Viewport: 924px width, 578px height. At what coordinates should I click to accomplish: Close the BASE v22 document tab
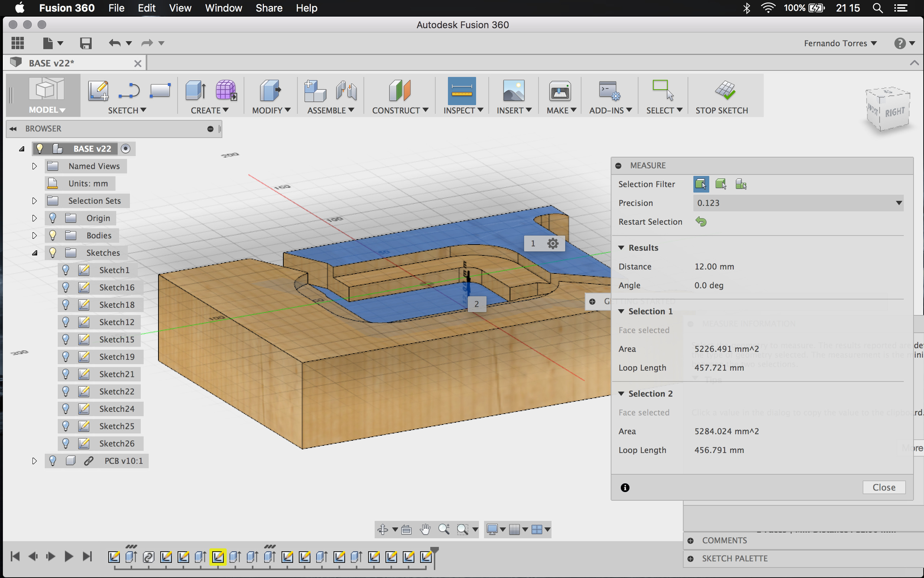138,64
